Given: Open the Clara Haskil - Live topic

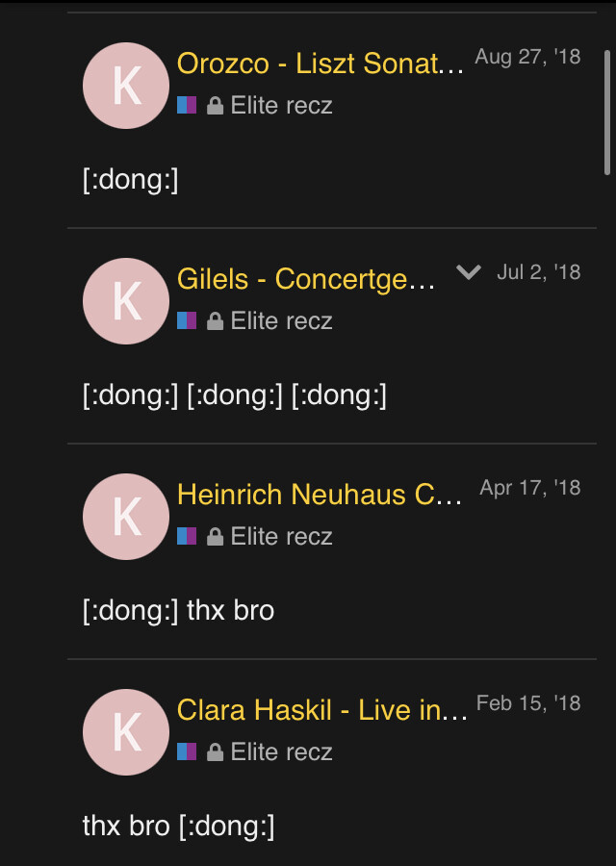Looking at the screenshot, I should coord(322,710).
